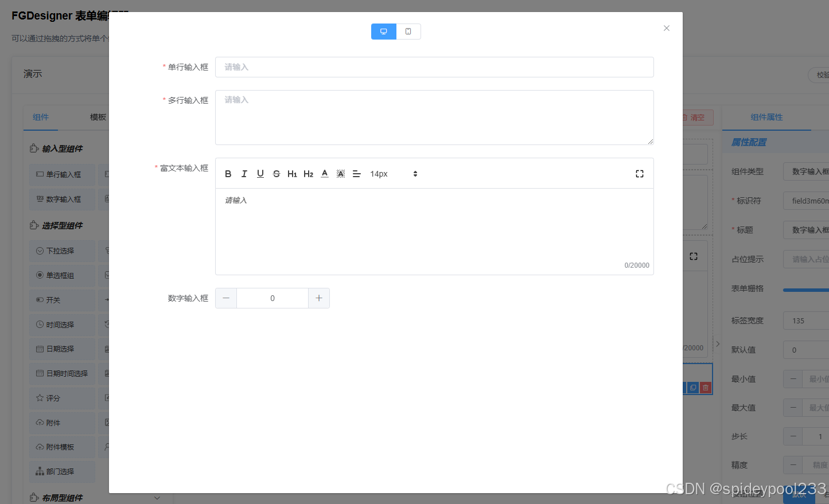Apply H1 heading in rich text toolbar

coord(293,174)
